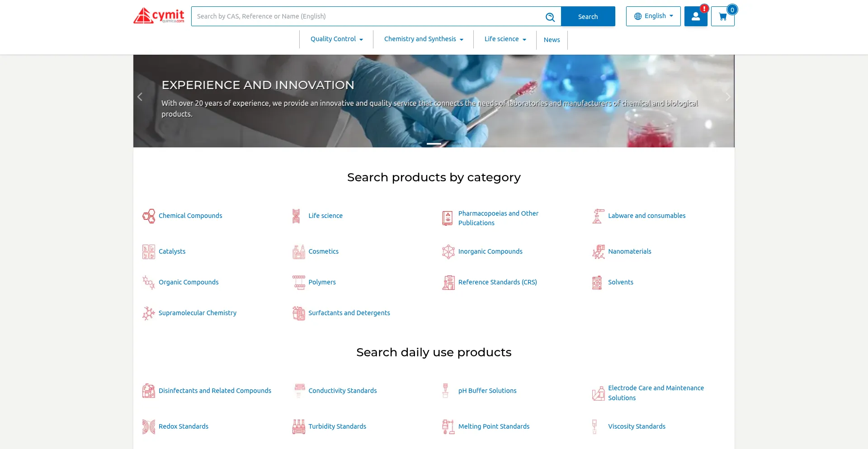Image resolution: width=868 pixels, height=449 pixels.
Task: Expand the Quality Control menu
Action: click(x=336, y=39)
